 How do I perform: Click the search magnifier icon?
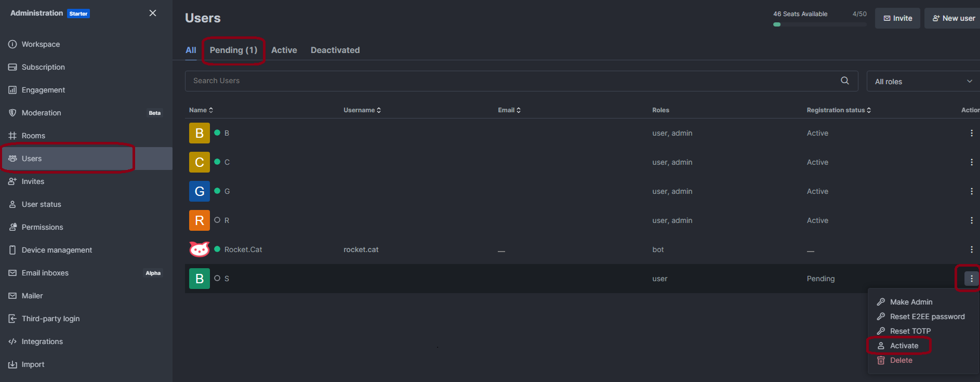844,81
